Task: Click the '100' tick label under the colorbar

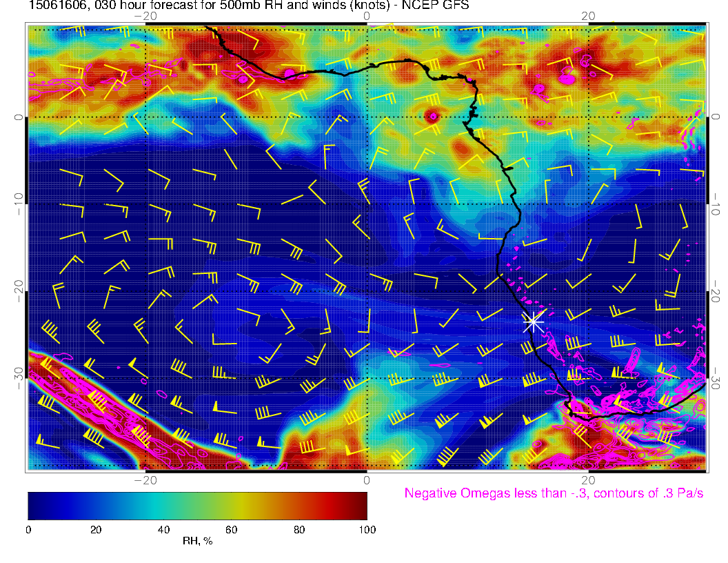Action: click(367, 530)
